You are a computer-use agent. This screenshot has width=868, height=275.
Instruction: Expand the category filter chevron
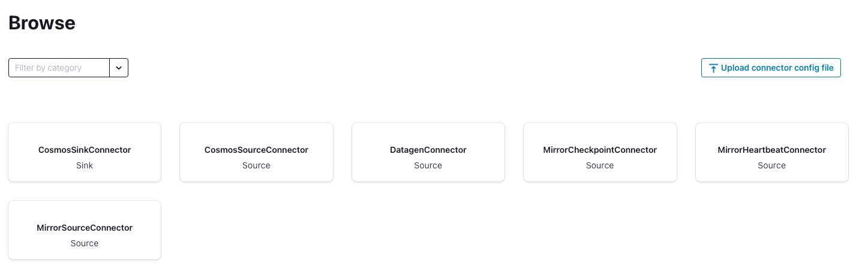(x=119, y=68)
